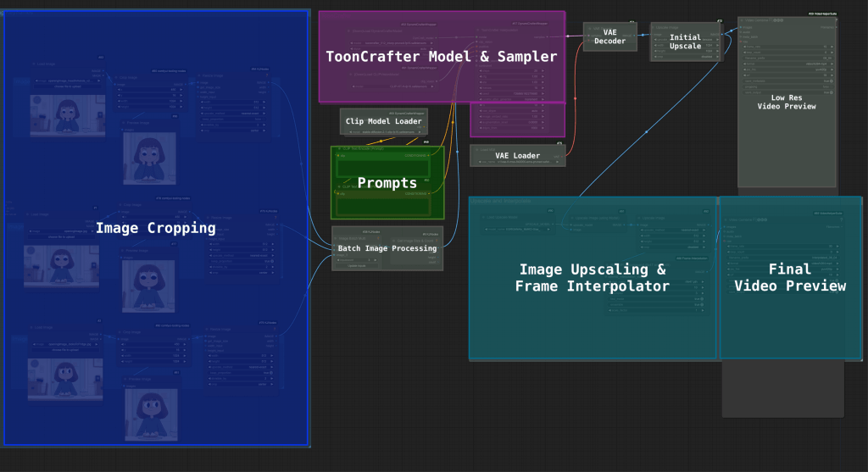This screenshot has width=868, height=472.
Task: Open the vae_name dropdown in VAE Loader
Action: (519, 160)
